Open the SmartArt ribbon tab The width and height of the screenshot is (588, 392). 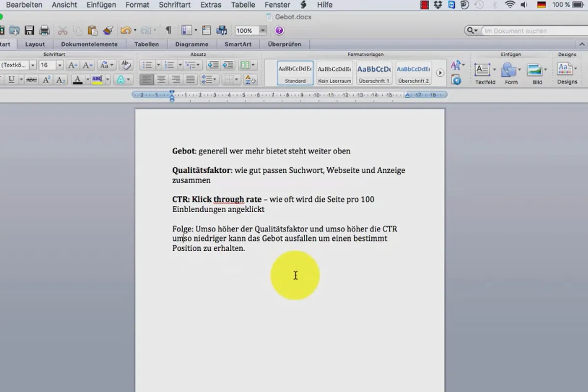pyautogui.click(x=238, y=44)
